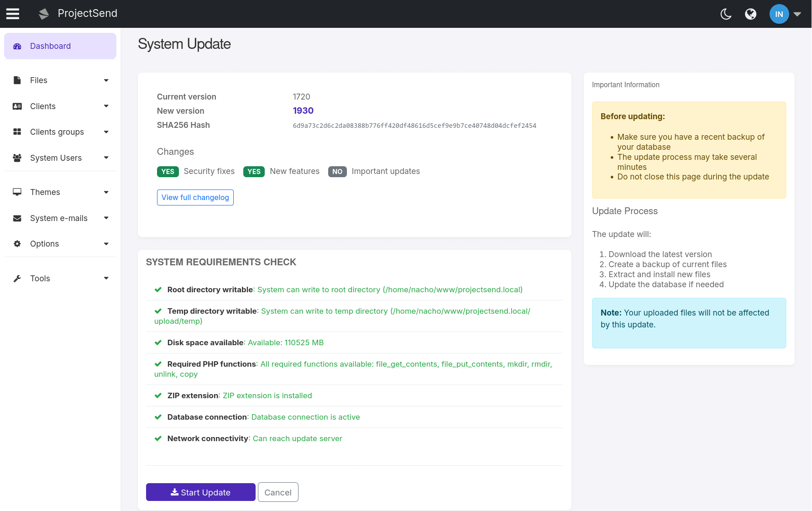Click Start Update
This screenshot has width=812, height=511.
coord(200,492)
